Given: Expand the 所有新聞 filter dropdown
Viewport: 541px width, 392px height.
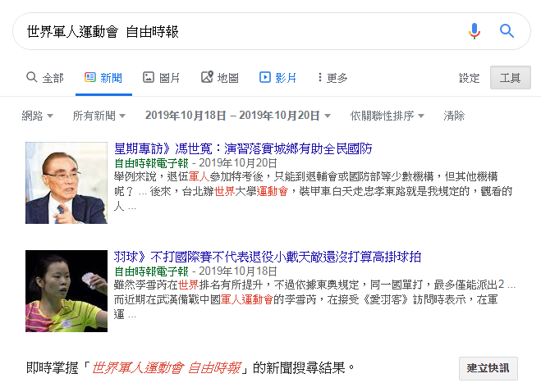Looking at the screenshot, I should pyautogui.click(x=99, y=116).
